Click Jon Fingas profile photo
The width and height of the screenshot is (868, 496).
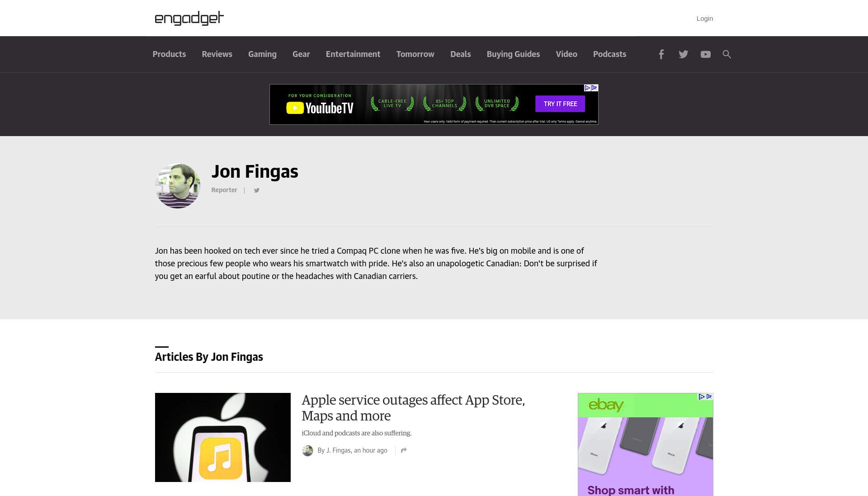(x=178, y=186)
